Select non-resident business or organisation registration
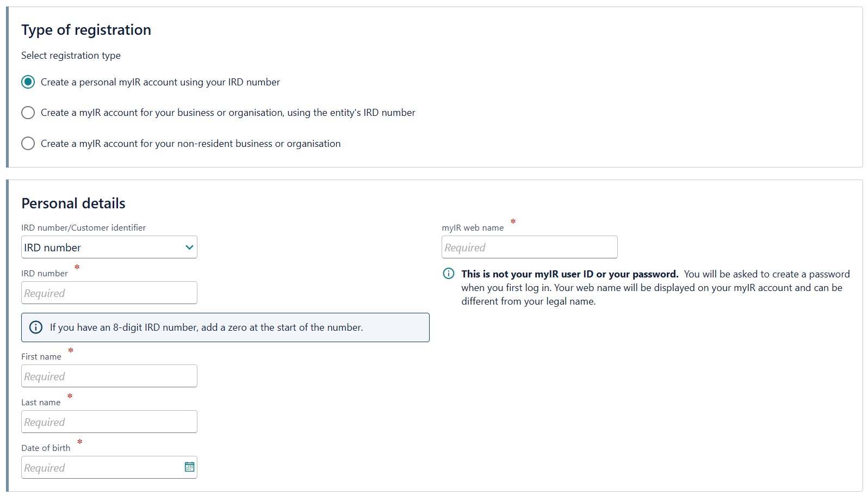The image size is (868, 501). 28,143
